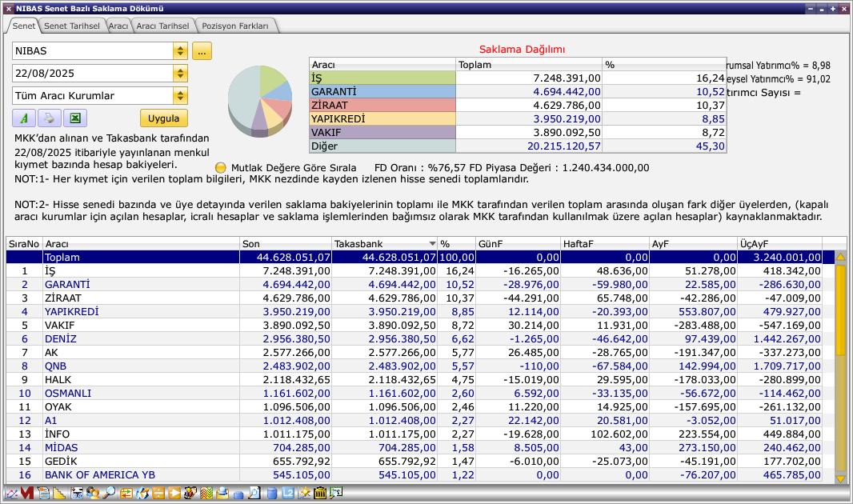Click the AyF column header

pyautogui.click(x=693, y=243)
